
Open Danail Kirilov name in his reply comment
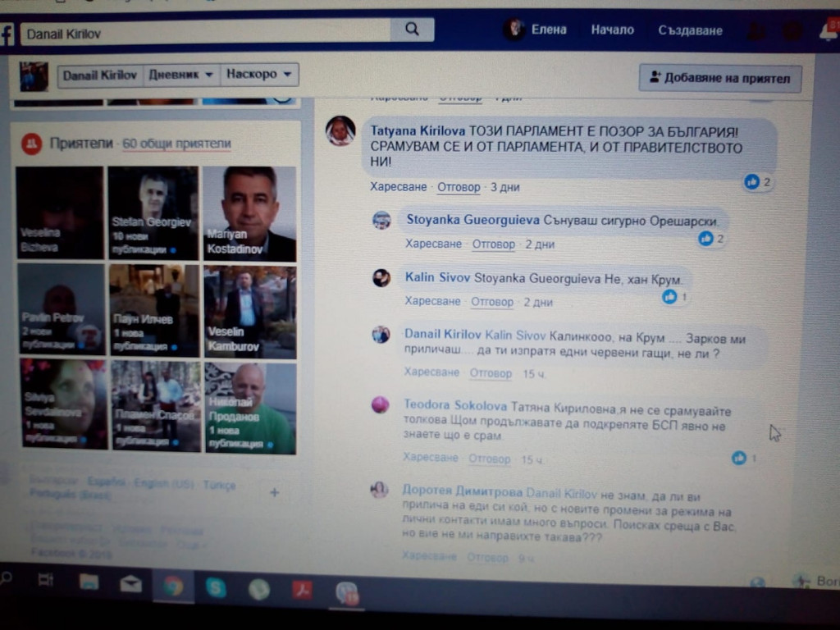point(442,335)
